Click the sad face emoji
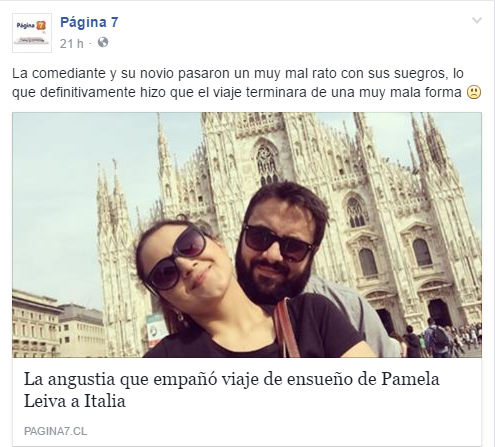This screenshot has height=447, width=495. pyautogui.click(x=474, y=92)
